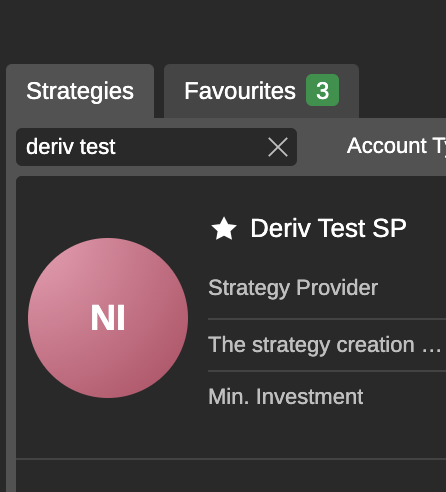
Task: Click the green Favourites count badge
Action: (x=322, y=90)
